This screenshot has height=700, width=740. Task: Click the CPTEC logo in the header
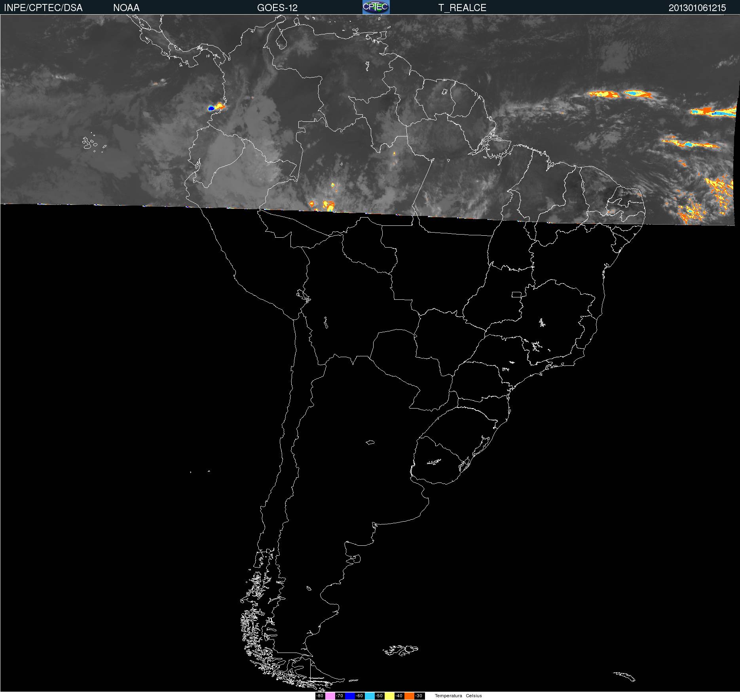coord(376,7)
